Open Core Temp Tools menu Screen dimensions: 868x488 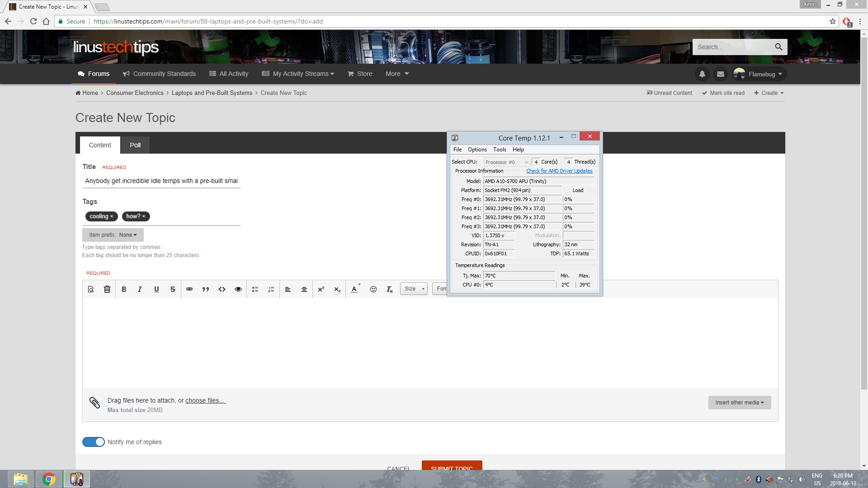tap(500, 150)
